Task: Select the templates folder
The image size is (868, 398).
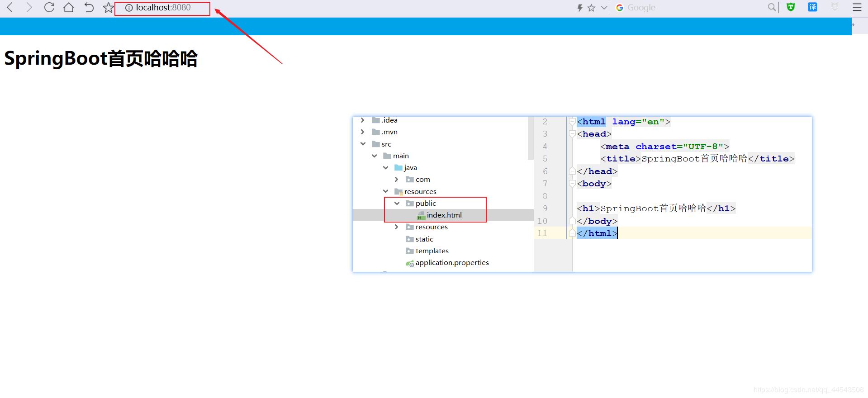Action: [x=432, y=251]
